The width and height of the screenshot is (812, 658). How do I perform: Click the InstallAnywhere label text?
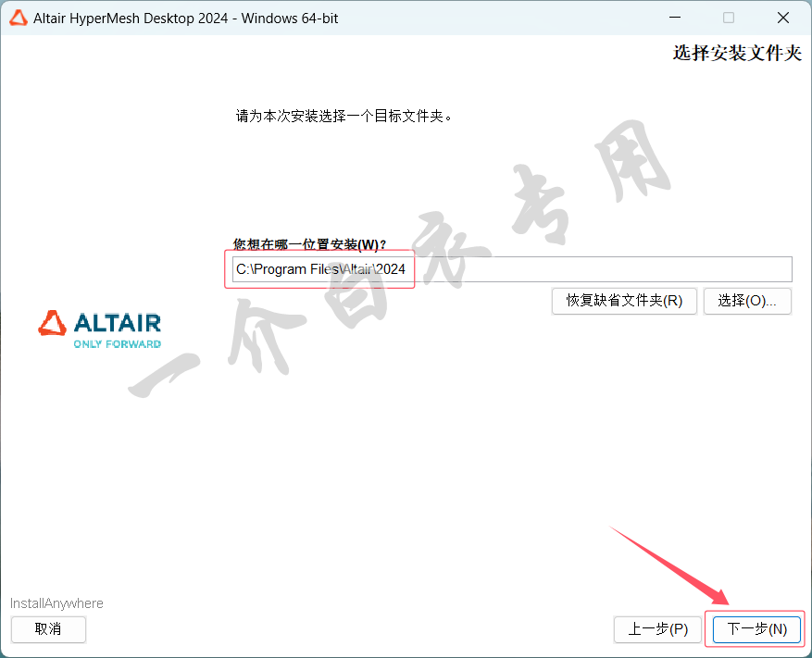click(x=56, y=603)
